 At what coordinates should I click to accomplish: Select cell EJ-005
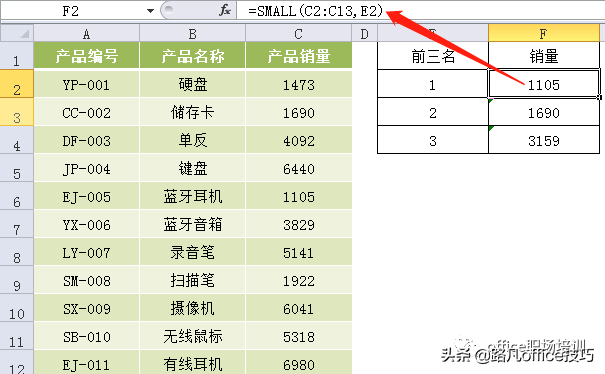pyautogui.click(x=86, y=196)
